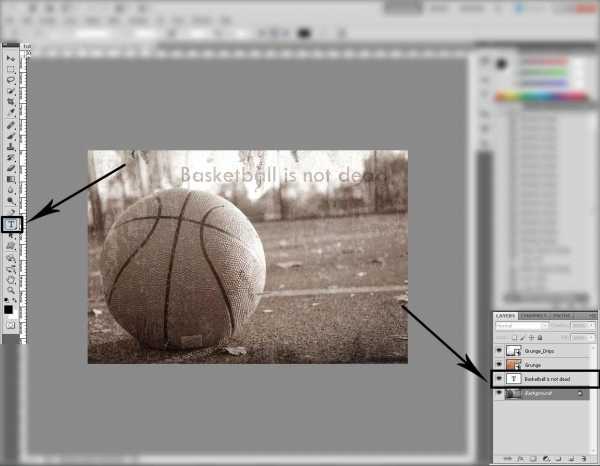
Task: Select the Blur tool
Action: tap(11, 190)
